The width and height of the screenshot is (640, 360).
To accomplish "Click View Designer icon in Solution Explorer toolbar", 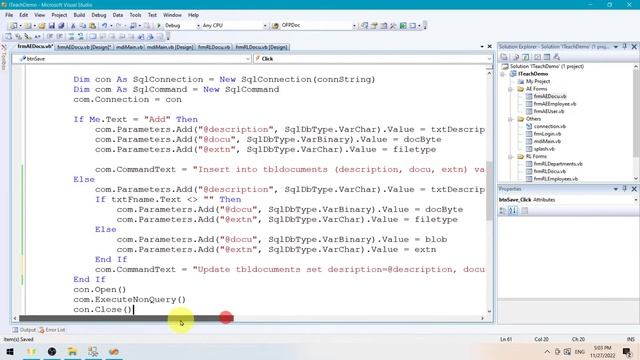I will (547, 57).
